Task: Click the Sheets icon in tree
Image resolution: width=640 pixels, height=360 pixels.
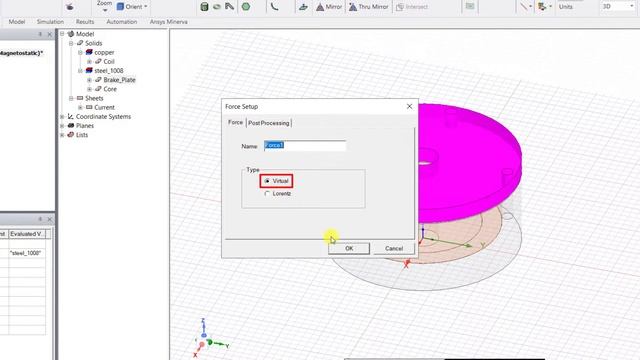Action: coord(80,98)
